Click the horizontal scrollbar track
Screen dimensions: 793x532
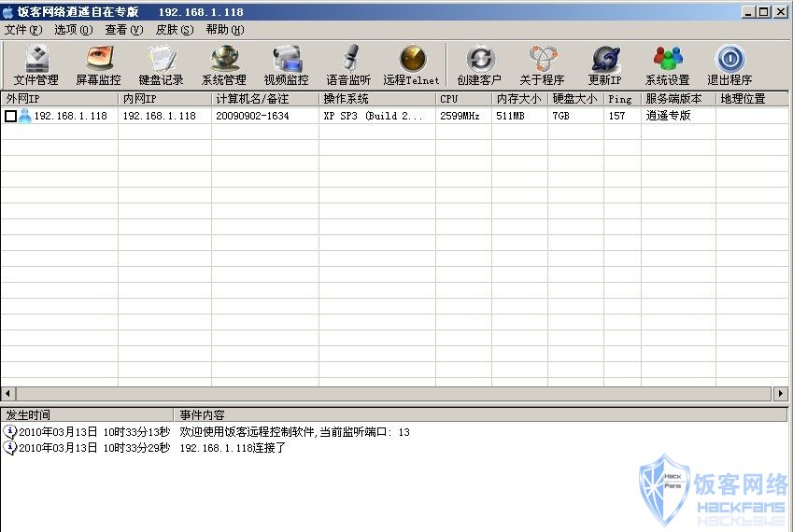pos(394,393)
